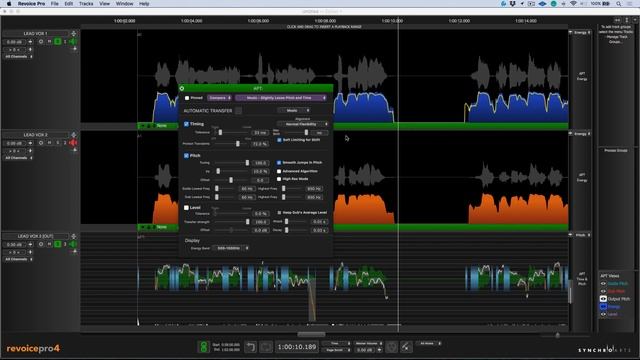640x360 pixels.
Task: Uncheck the Timing checkbox
Action: [186, 124]
